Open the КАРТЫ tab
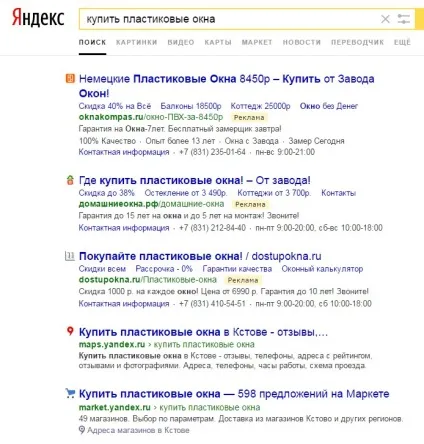 tap(218, 42)
